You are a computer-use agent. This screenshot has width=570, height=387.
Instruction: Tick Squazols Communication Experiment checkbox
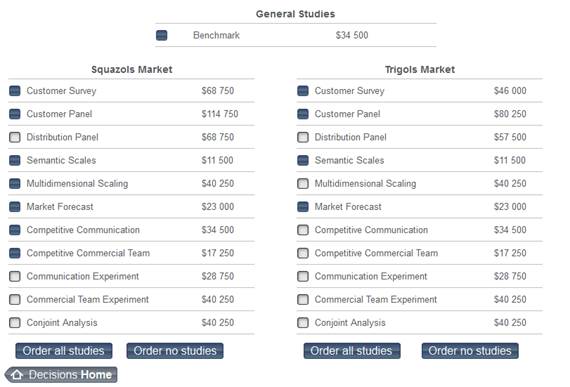click(x=15, y=277)
